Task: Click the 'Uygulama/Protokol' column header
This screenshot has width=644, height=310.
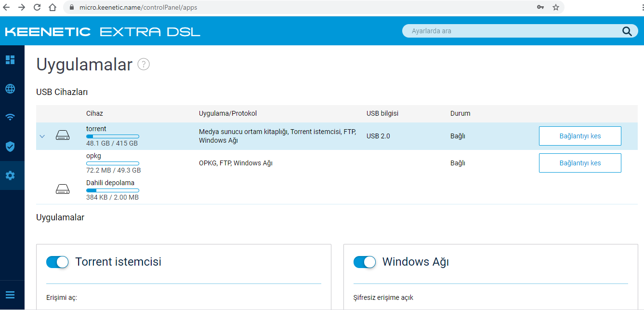Action: [x=228, y=113]
